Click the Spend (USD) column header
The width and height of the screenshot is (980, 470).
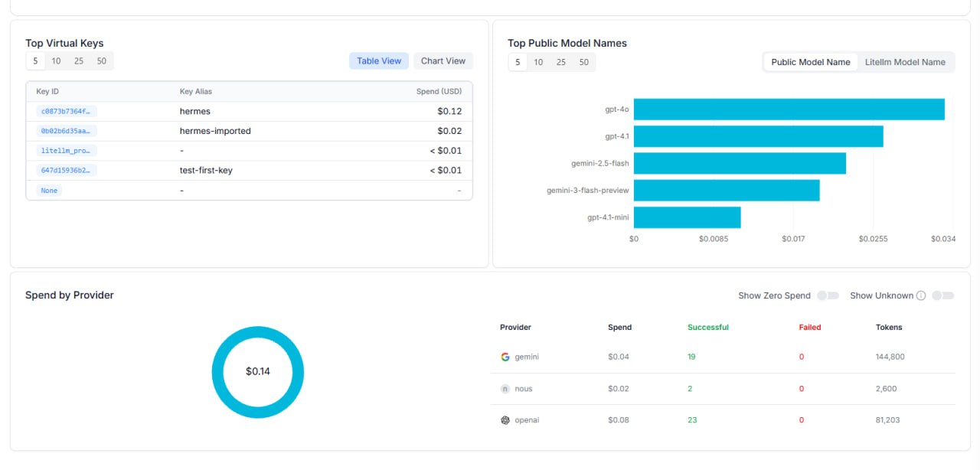point(439,91)
